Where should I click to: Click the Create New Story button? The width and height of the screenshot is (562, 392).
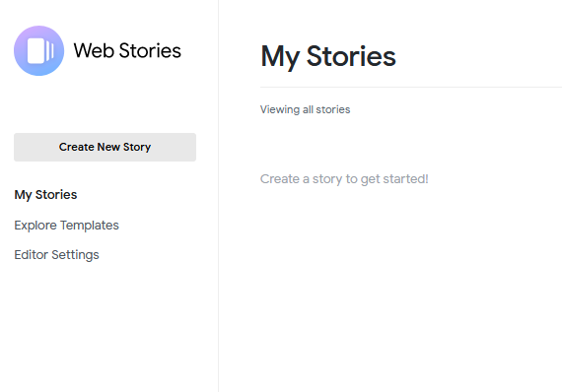tap(105, 147)
